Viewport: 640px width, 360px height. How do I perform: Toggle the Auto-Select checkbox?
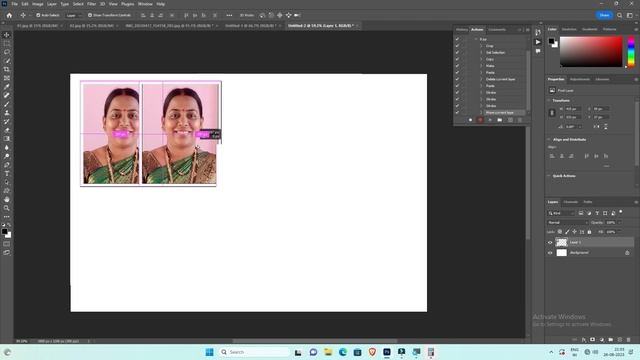pyautogui.click(x=38, y=15)
